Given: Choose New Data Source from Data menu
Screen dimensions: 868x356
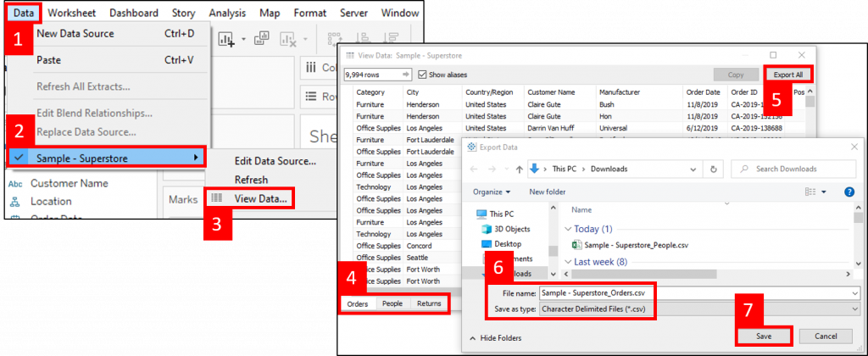Looking at the screenshot, I should [75, 33].
